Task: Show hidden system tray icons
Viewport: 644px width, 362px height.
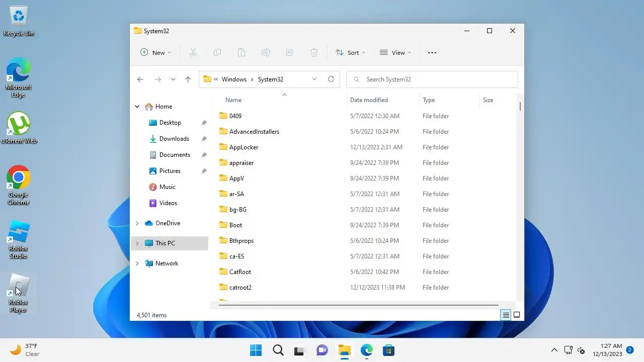Action: tap(554, 350)
